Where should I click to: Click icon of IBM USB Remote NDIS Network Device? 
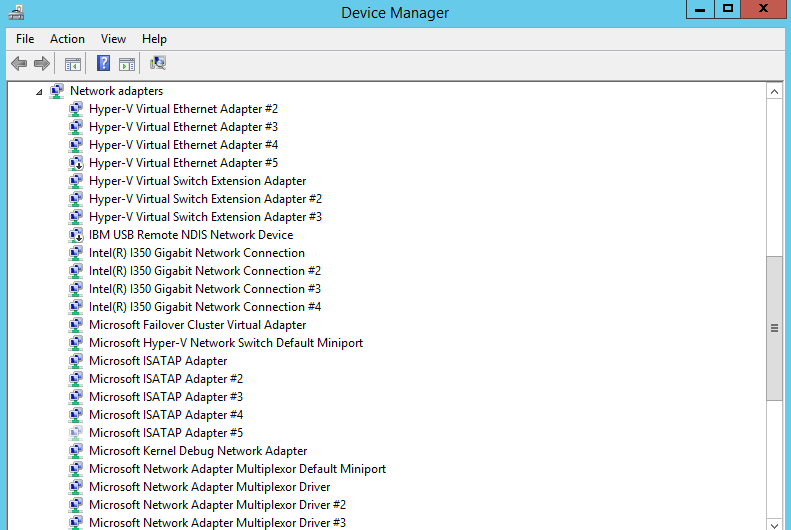76,235
